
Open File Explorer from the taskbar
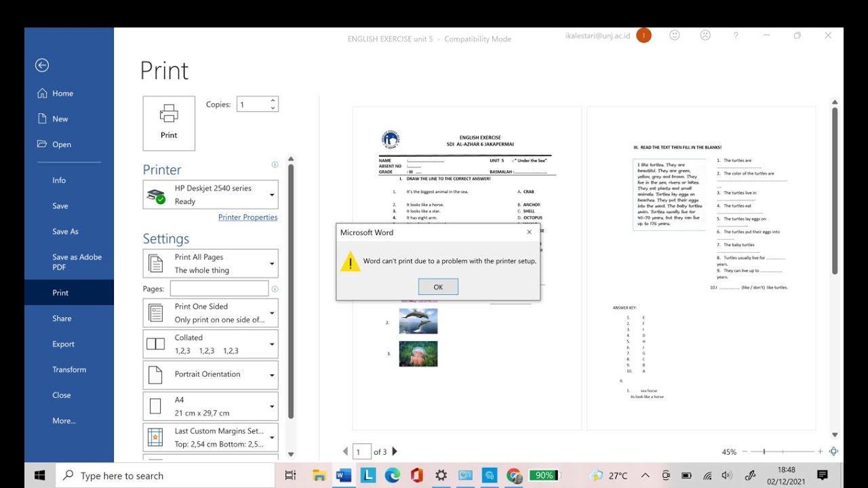319,476
